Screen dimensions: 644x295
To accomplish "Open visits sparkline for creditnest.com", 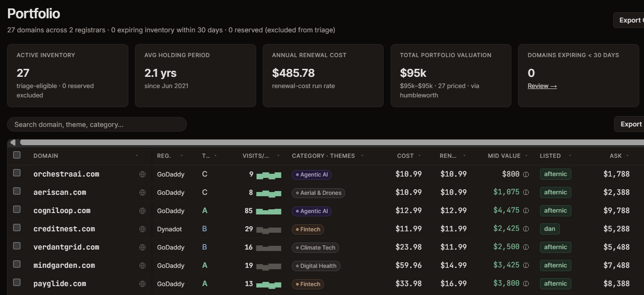I will click(269, 229).
